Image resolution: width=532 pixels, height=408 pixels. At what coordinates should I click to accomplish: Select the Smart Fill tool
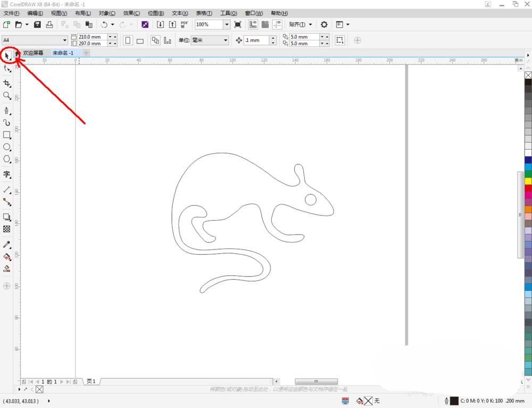(x=7, y=269)
